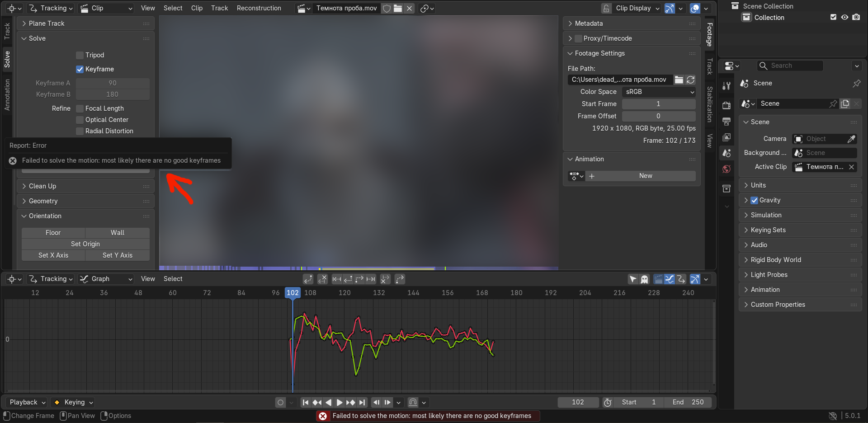Open the Playback menu
The image size is (868, 423).
click(27, 402)
